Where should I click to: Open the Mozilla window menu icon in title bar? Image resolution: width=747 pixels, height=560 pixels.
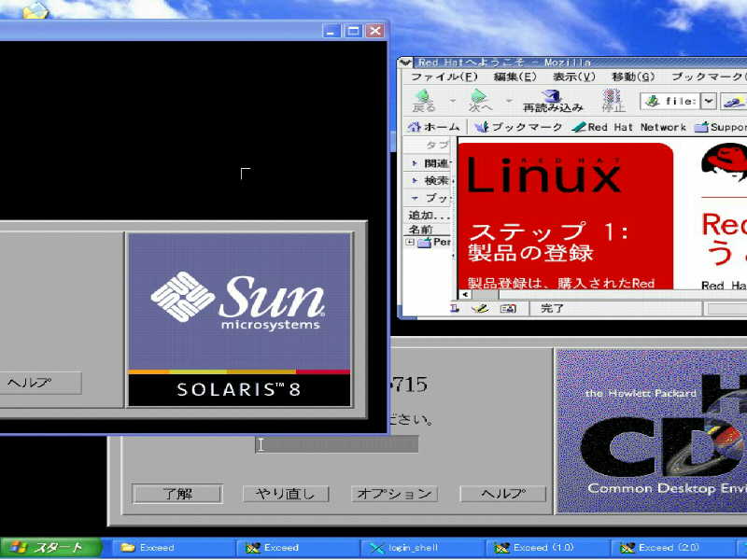coord(405,63)
